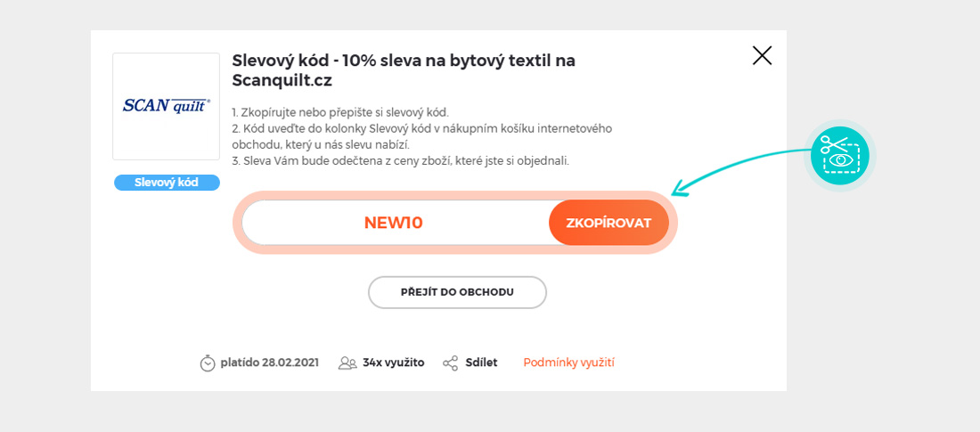Close the discount code popup
The height and width of the screenshot is (432, 980).
tap(762, 55)
